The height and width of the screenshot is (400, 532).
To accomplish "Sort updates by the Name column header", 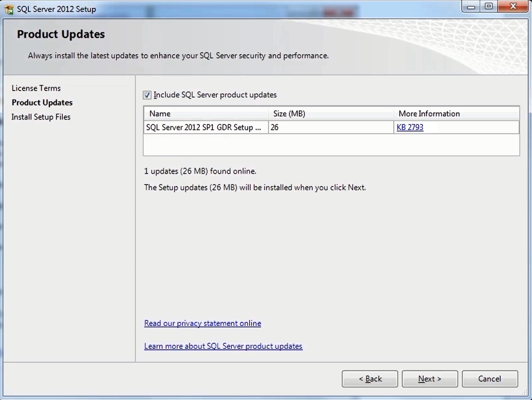I will coord(206,114).
